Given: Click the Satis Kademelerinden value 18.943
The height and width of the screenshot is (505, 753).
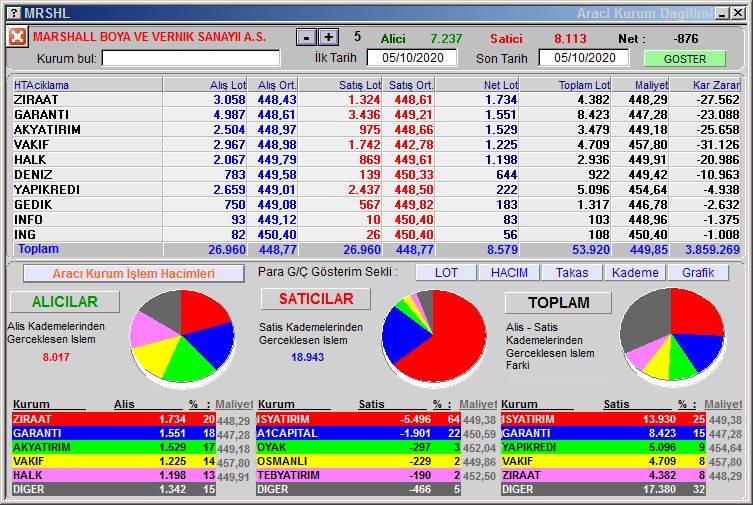Looking at the screenshot, I should (x=307, y=357).
